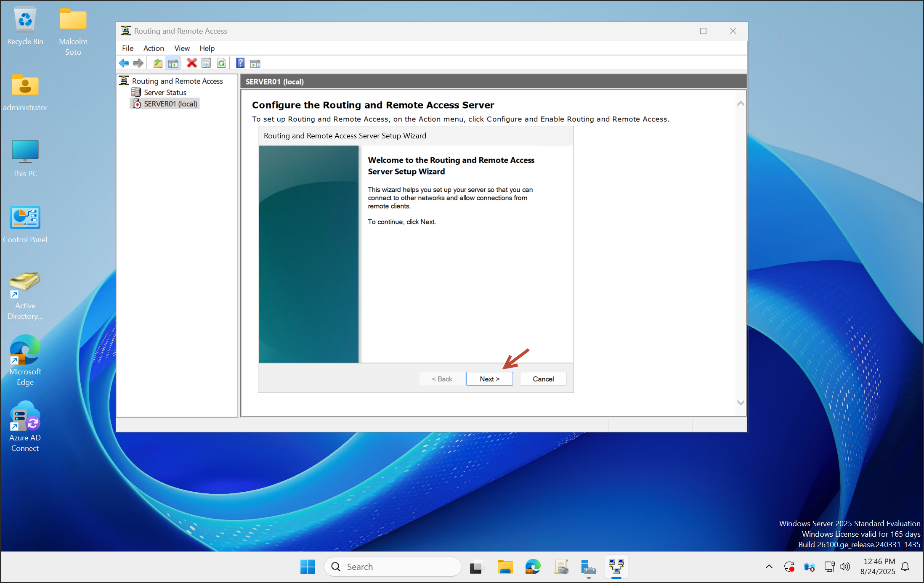Click the blue Back arrow in toolbar

tap(124, 64)
